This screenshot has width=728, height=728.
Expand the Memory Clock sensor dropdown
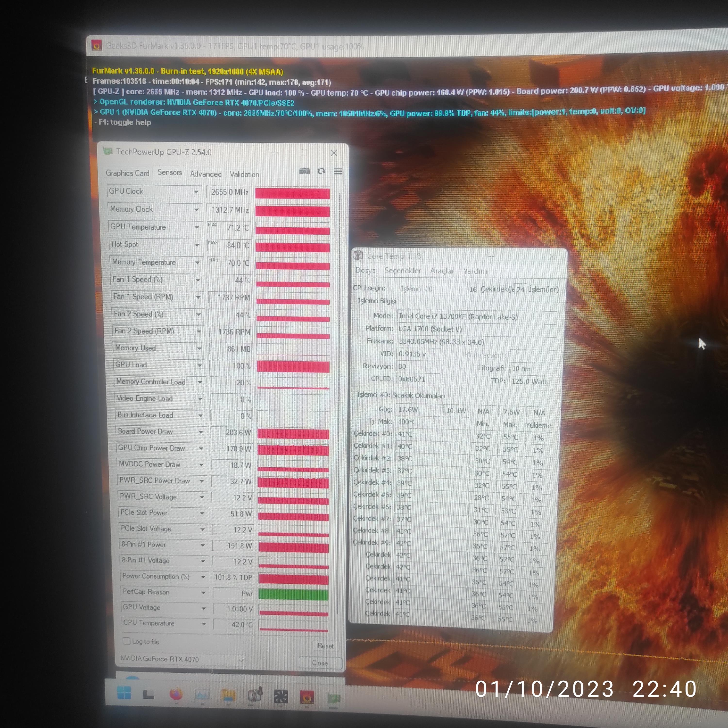pyautogui.click(x=196, y=209)
